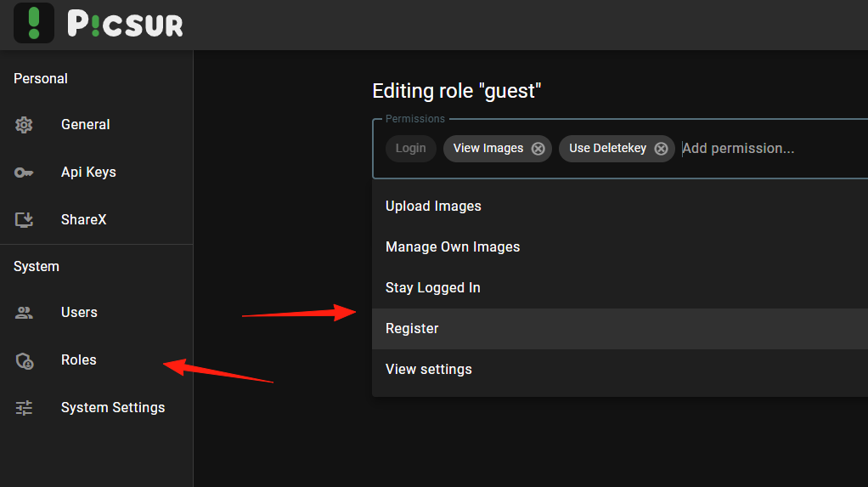This screenshot has height=487, width=868.
Task: Choose View settings permission option
Action: pos(620,370)
